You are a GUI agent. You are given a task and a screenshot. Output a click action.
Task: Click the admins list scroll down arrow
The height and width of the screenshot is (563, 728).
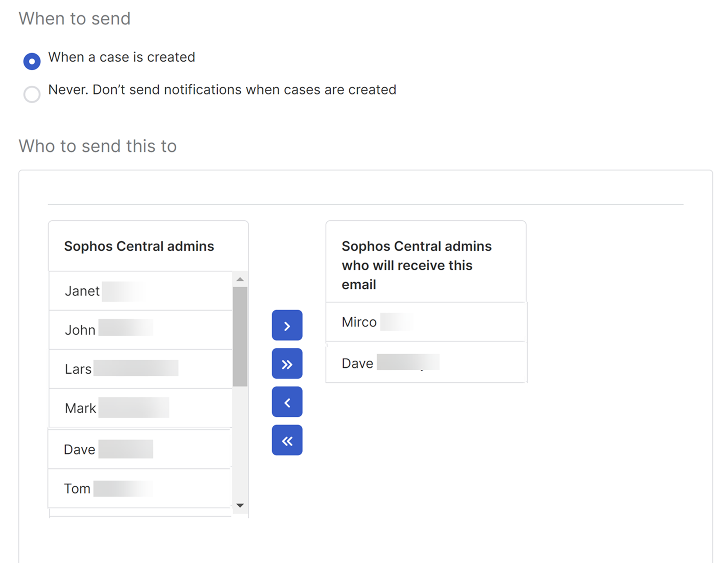coord(240,505)
